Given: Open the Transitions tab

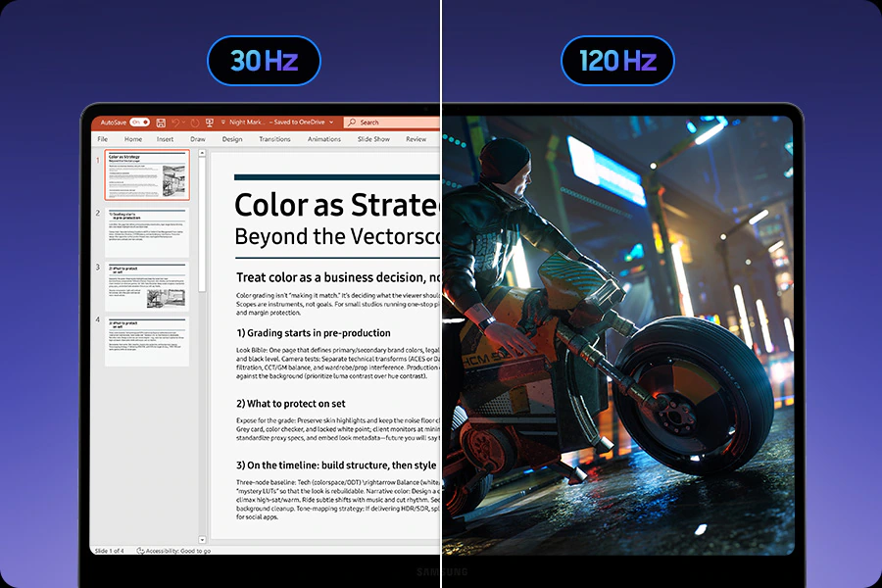Looking at the screenshot, I should (274, 139).
